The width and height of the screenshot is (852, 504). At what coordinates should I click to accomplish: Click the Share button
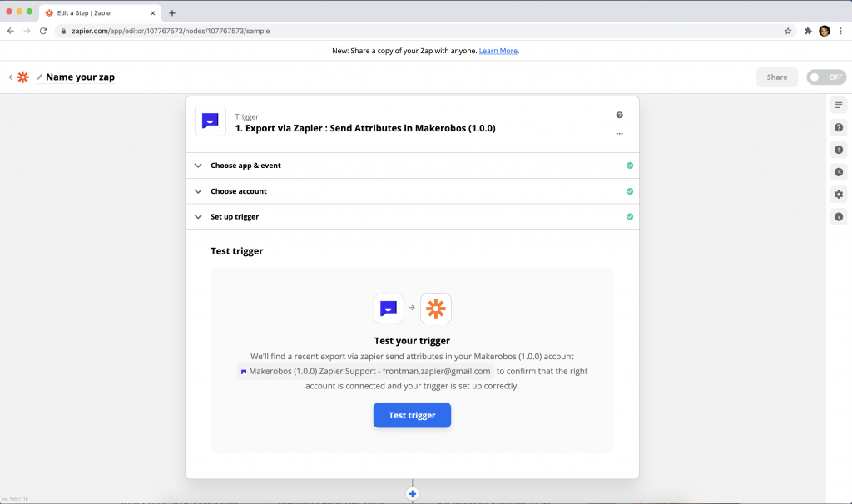(x=777, y=77)
